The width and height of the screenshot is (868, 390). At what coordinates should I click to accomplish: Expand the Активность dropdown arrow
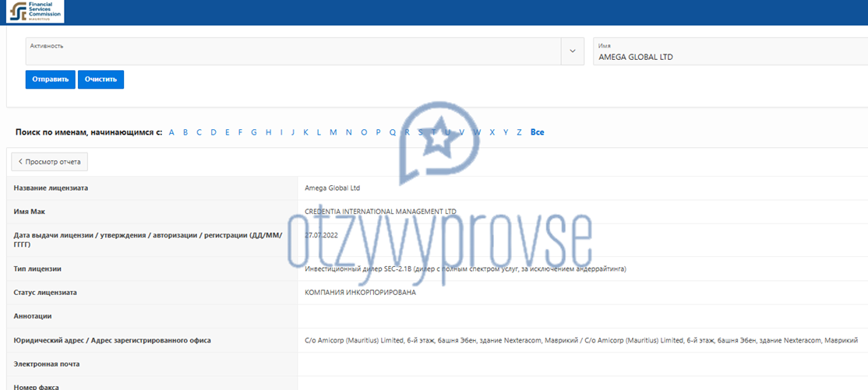point(573,51)
